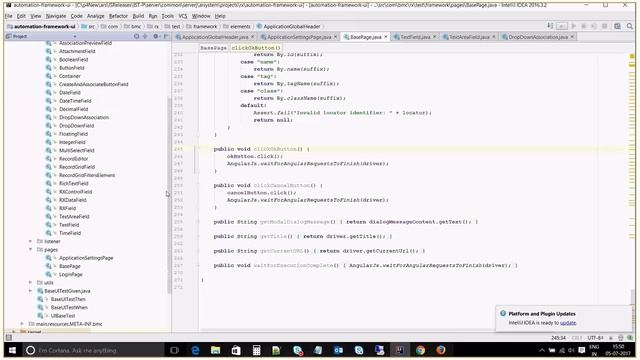
Task: Open the Windows Start menu
Action: coord(12,350)
